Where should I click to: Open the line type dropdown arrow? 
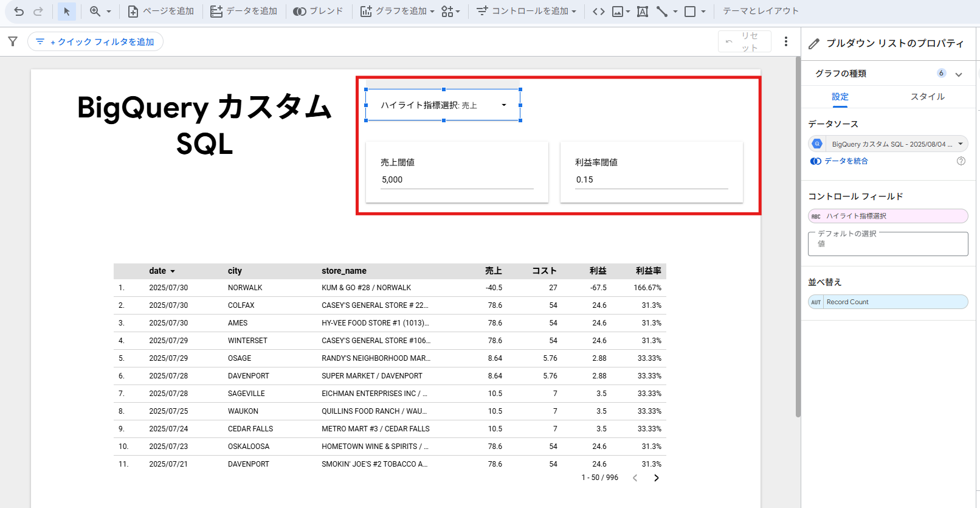click(675, 12)
